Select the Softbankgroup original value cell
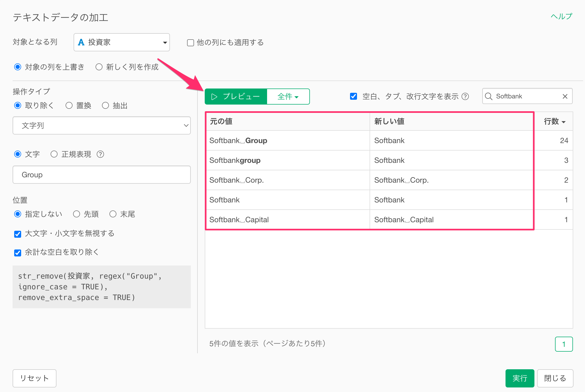 pyautogui.click(x=287, y=160)
